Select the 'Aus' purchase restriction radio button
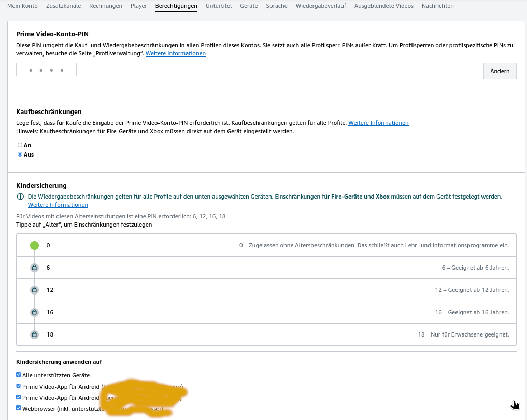 click(20, 155)
